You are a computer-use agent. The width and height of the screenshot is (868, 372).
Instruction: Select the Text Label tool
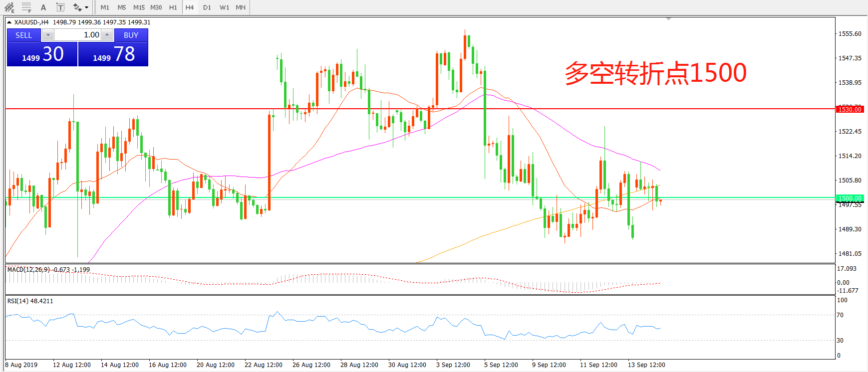[60, 7]
